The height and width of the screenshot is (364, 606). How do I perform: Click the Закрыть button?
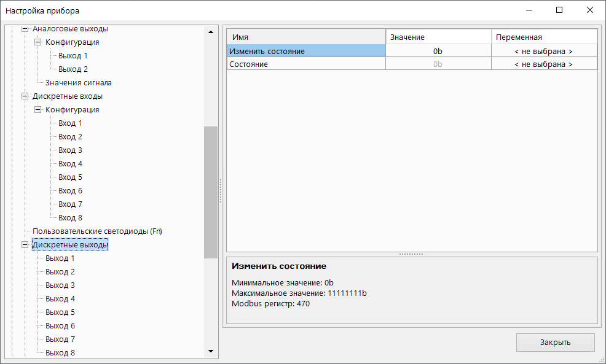pos(555,343)
